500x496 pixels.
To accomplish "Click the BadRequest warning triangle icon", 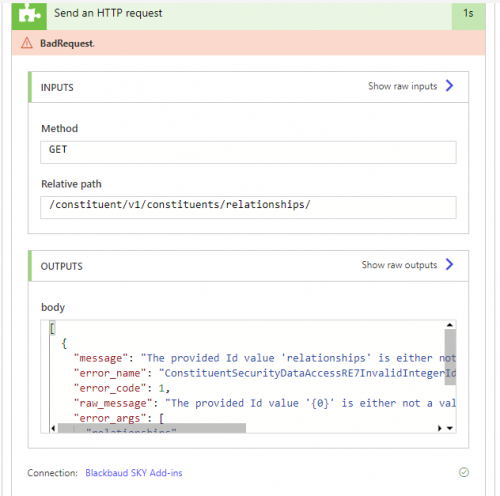I will 27,43.
